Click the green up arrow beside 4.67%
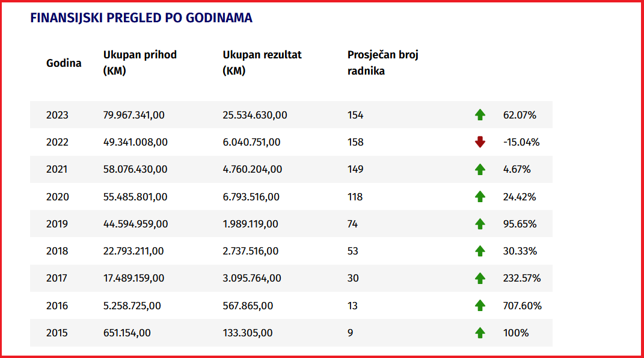644x358 pixels. [x=480, y=169]
